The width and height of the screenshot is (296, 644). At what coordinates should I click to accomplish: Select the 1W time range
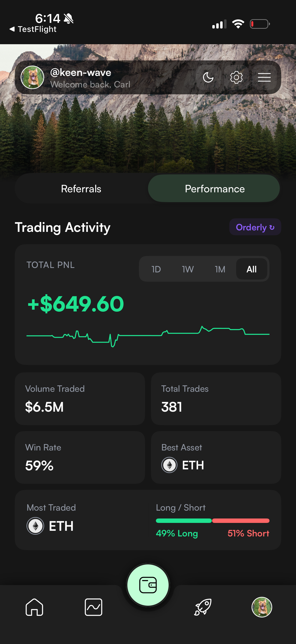[x=188, y=269]
